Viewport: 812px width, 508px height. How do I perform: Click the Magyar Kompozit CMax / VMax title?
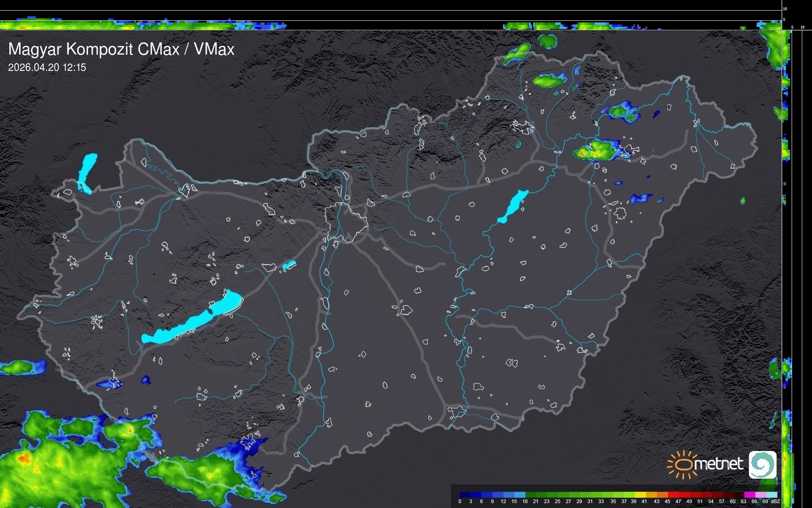click(121, 49)
